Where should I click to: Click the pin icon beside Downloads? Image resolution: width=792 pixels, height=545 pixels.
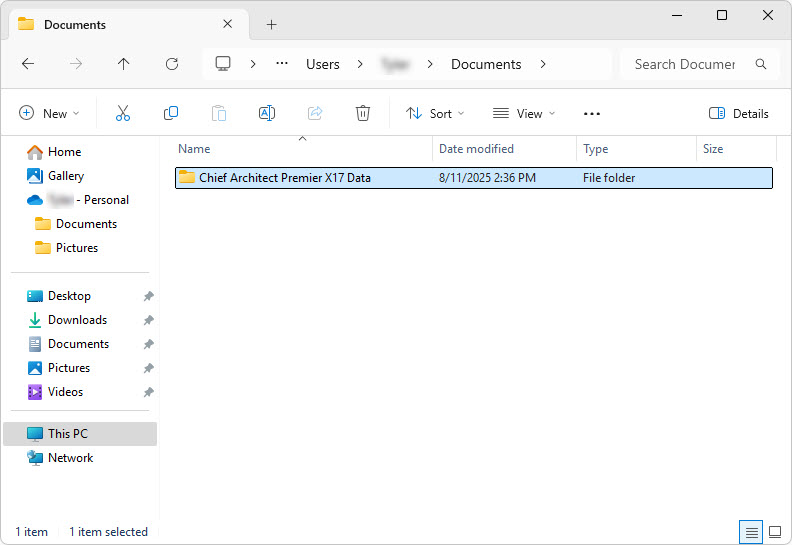click(x=148, y=320)
